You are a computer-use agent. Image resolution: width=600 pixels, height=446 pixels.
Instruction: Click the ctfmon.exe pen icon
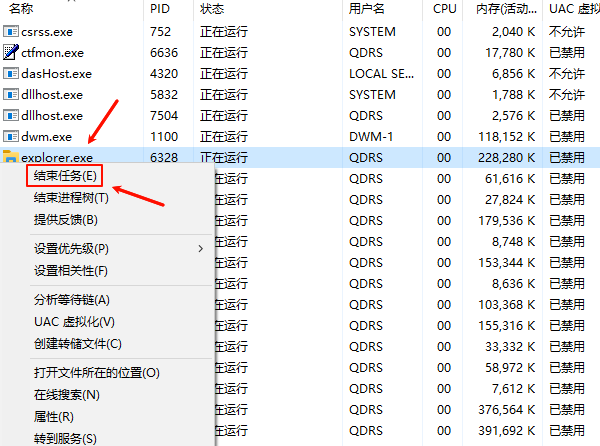(x=12, y=52)
